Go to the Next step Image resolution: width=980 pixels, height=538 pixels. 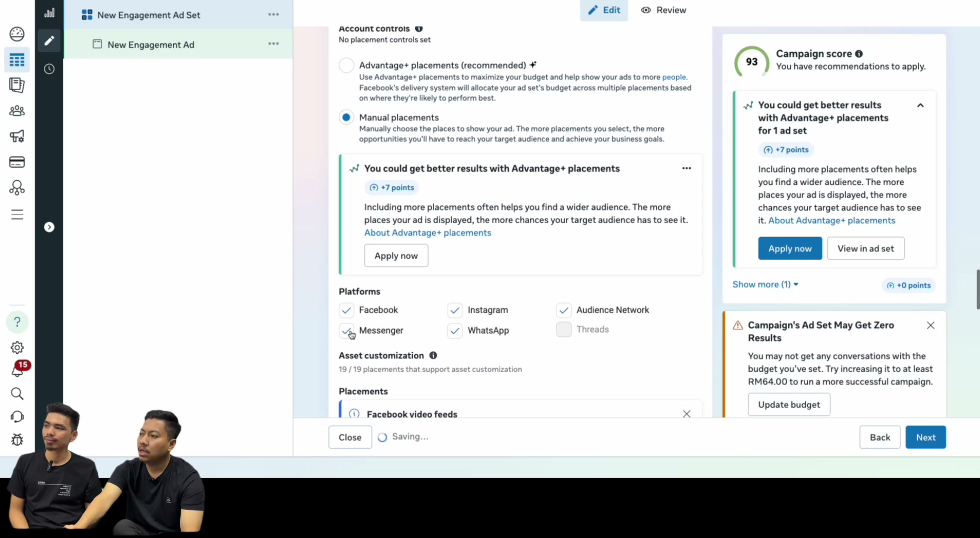click(925, 437)
